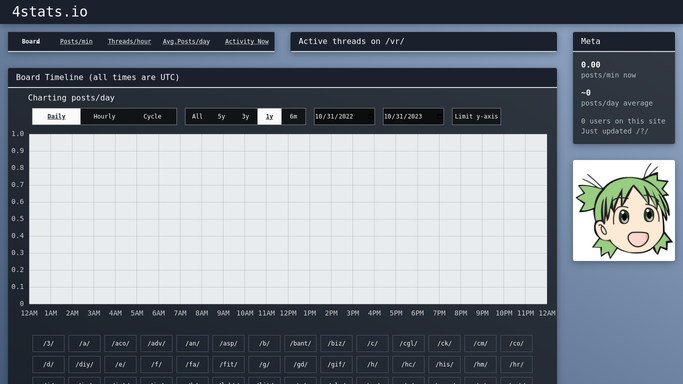Click the '0.00' posts/min value
The image size is (683, 384).
click(590, 65)
